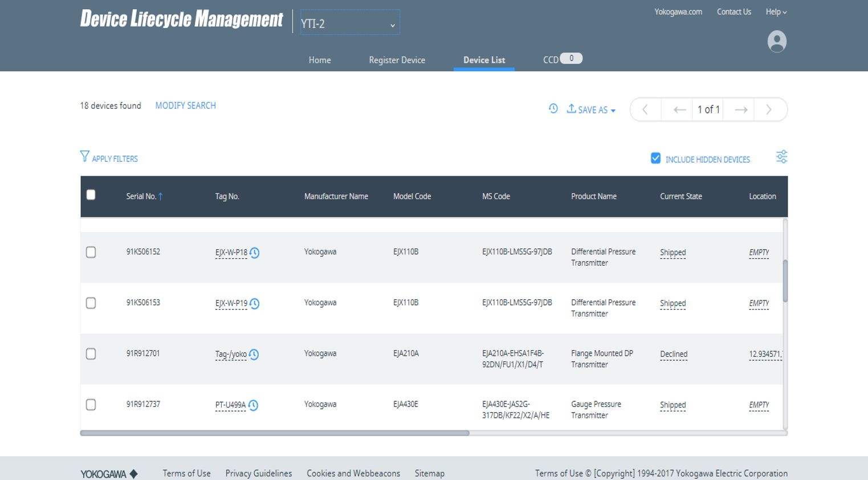This screenshot has height=480, width=868.
Task: Uncheck Include Hidden Devices checkbox
Action: pos(655,158)
